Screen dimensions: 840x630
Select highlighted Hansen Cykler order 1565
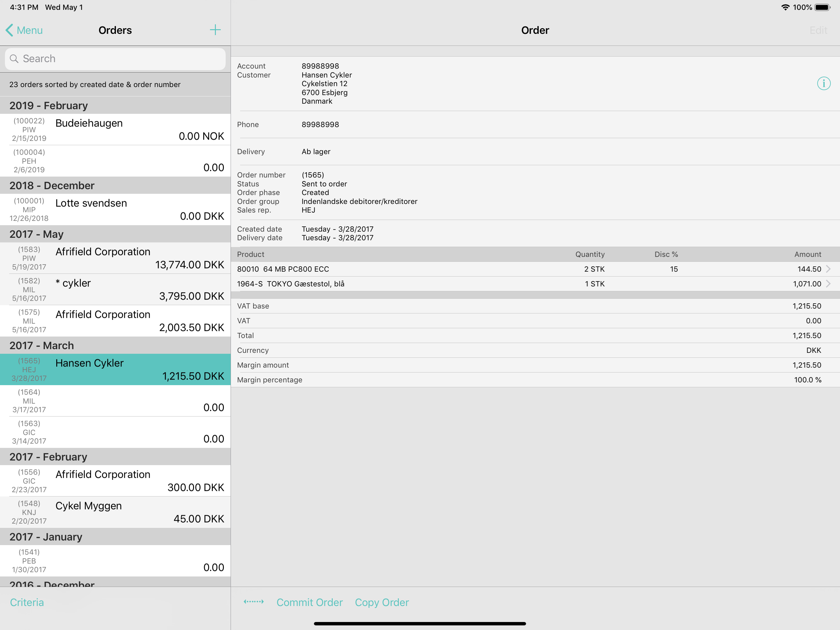click(115, 370)
